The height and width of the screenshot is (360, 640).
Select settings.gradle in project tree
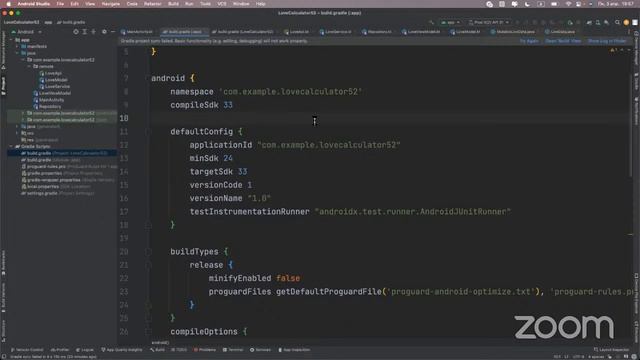pyautogui.click(x=58, y=193)
